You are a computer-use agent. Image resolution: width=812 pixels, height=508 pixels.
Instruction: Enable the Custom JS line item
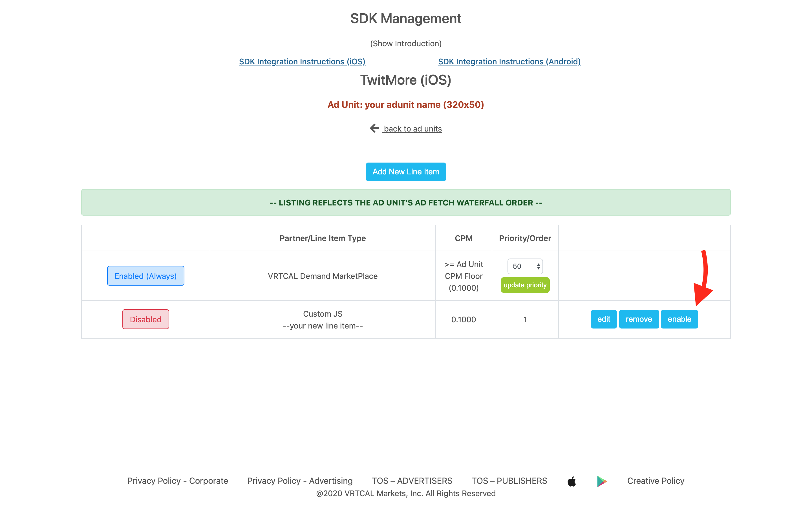click(679, 319)
